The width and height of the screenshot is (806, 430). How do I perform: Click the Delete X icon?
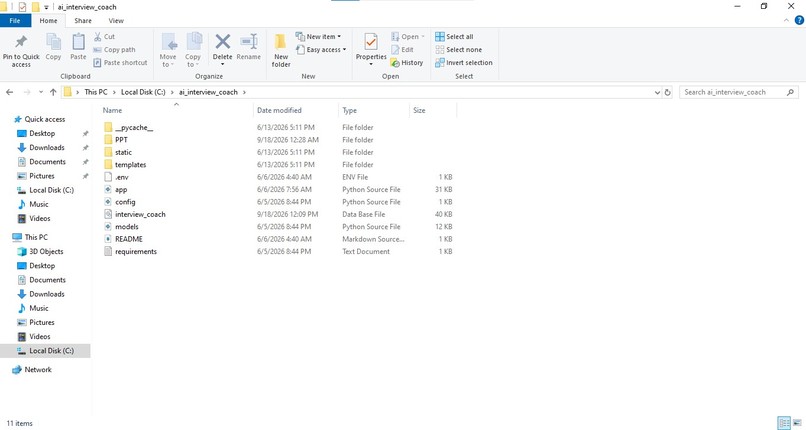pos(223,41)
